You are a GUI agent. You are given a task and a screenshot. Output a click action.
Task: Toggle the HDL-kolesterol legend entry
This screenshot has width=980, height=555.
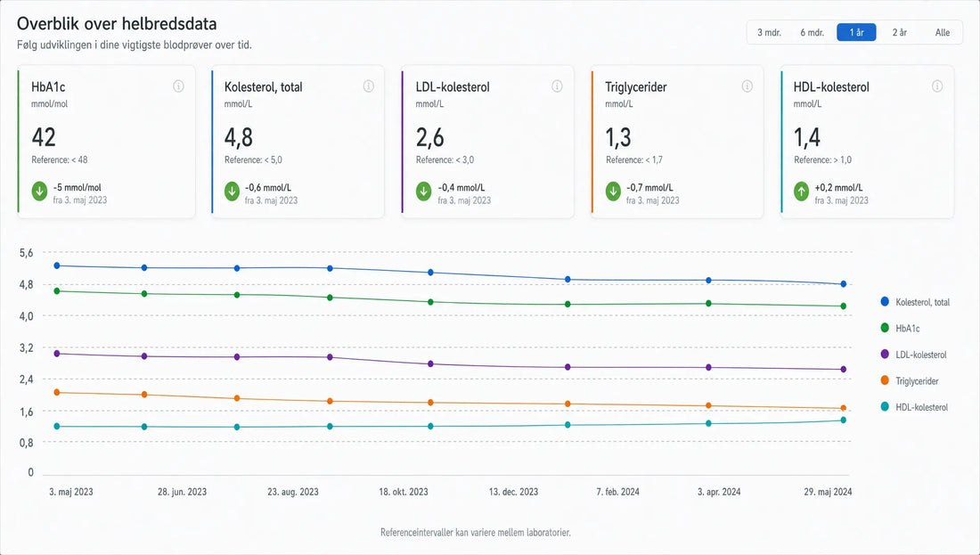tap(914, 407)
